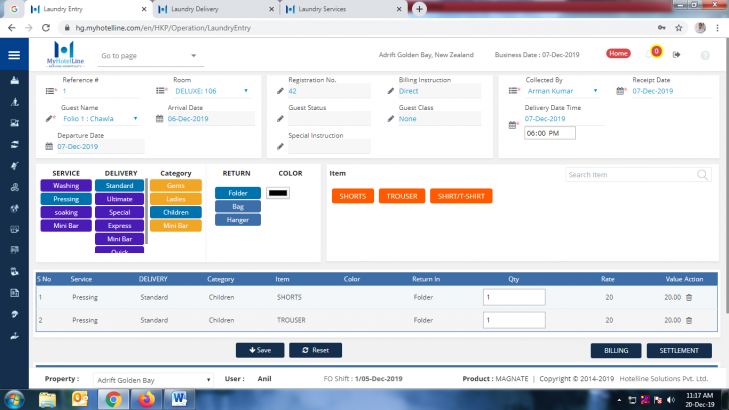The height and width of the screenshot is (410, 729).
Task: Click the search magnifier in Search Item
Action: tap(703, 175)
